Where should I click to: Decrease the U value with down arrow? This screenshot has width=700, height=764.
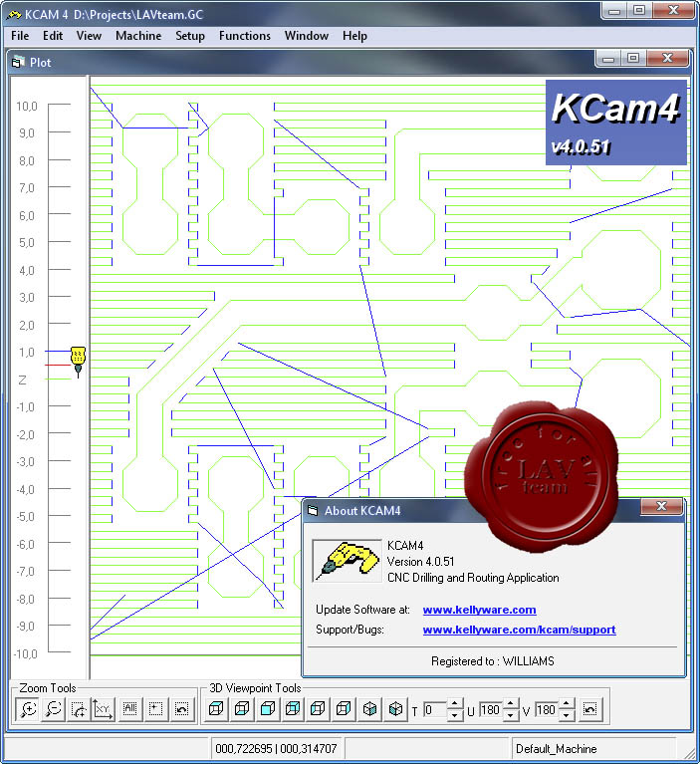511,715
